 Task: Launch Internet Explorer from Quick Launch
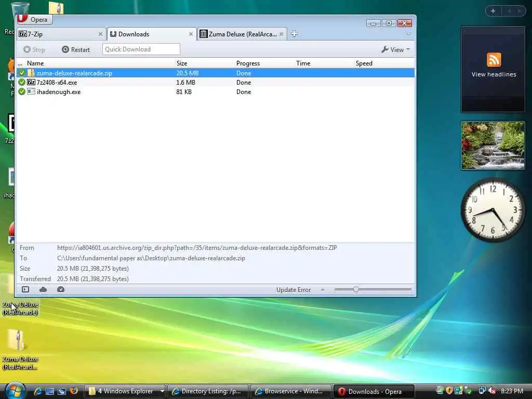(37, 391)
